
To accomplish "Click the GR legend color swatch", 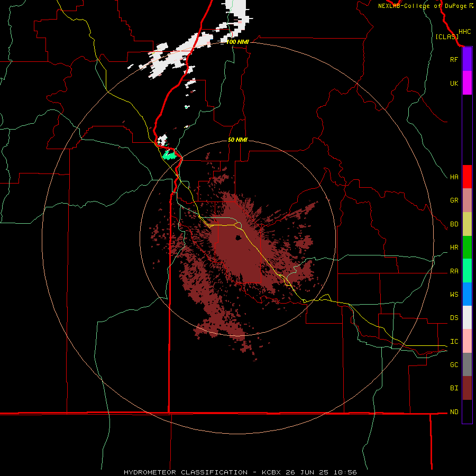I will pyautogui.click(x=467, y=200).
